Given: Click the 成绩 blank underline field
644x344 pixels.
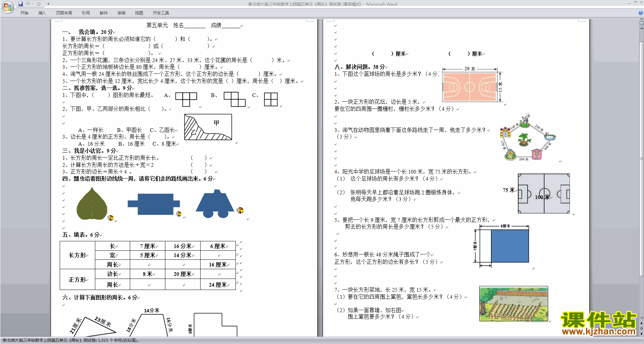Looking at the screenshot, I should (231, 26).
